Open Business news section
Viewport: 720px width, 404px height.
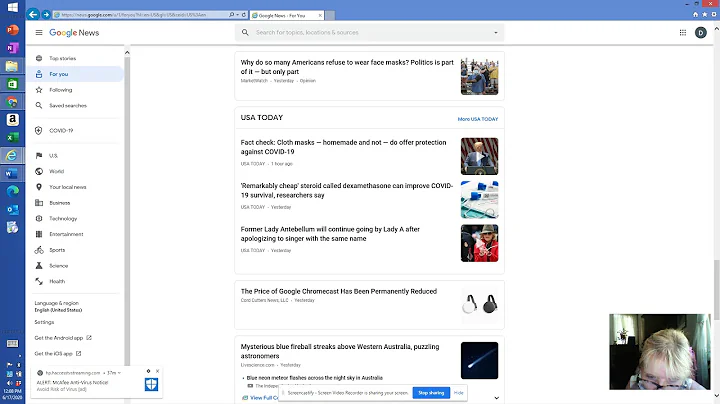[75, 203]
